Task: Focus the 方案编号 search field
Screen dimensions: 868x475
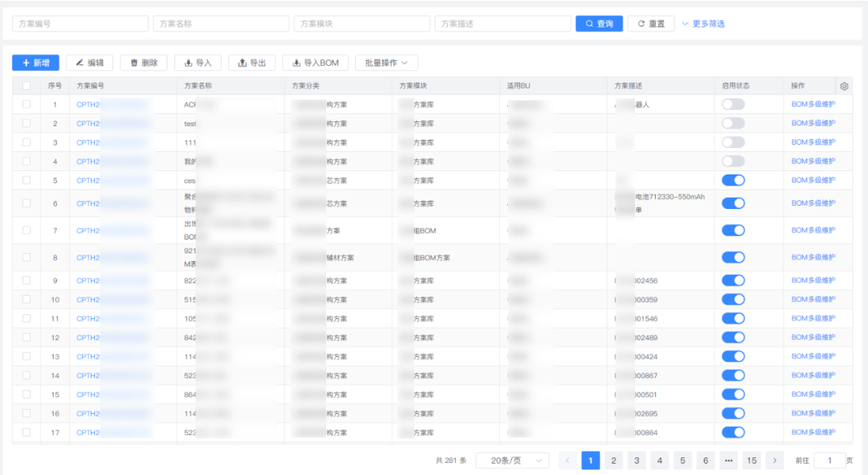Action: (80, 24)
